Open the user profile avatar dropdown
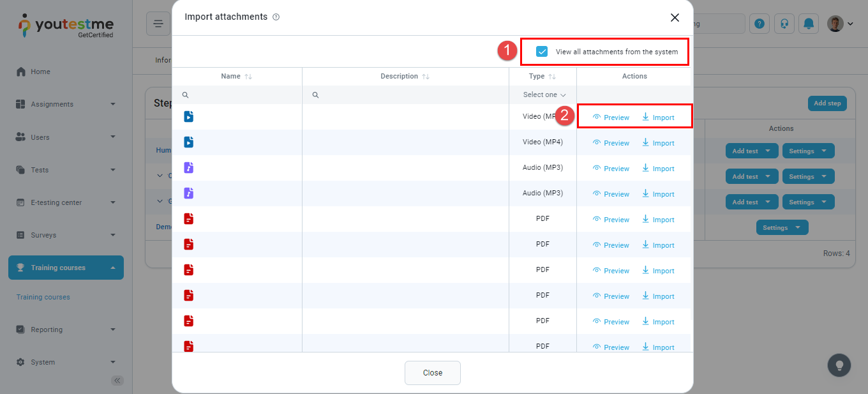This screenshot has height=394, width=868. point(840,24)
